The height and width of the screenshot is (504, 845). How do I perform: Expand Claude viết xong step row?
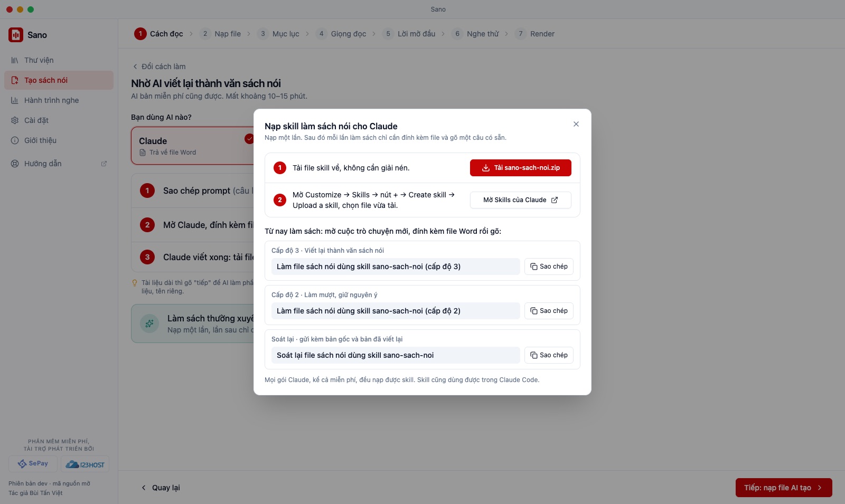[x=193, y=257]
